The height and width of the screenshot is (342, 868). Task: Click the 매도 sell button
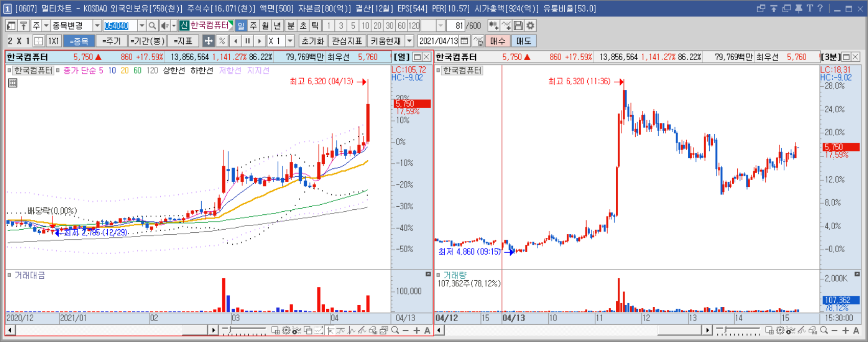[x=524, y=41]
